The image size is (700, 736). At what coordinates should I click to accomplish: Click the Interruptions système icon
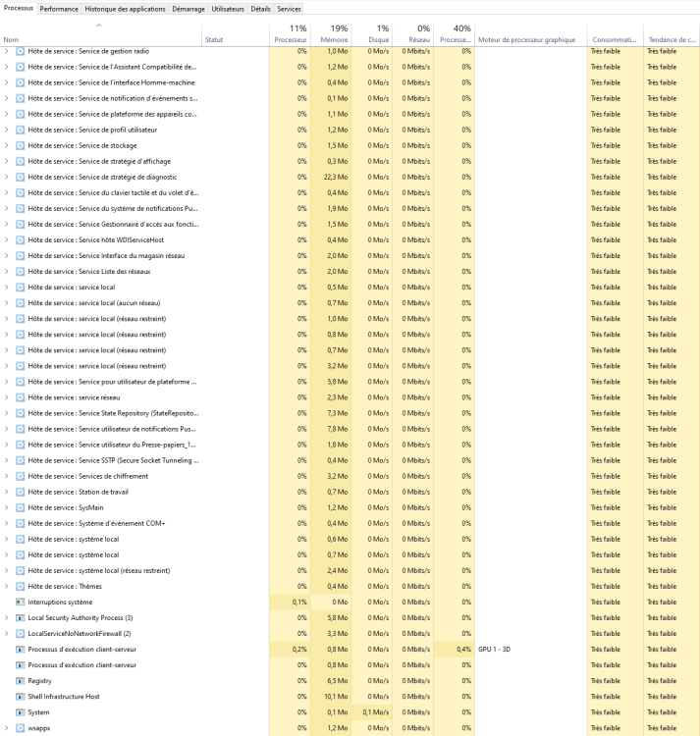pyautogui.click(x=21, y=602)
